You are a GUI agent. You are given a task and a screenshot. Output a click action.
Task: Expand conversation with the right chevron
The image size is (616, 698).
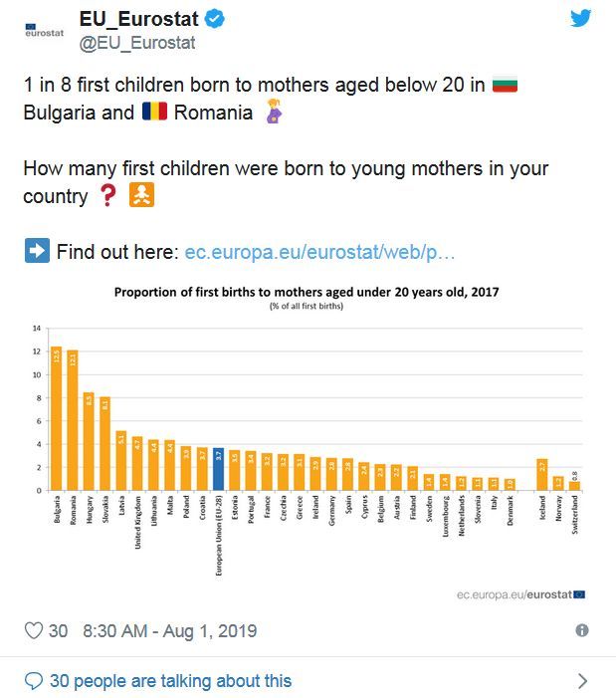point(582,681)
